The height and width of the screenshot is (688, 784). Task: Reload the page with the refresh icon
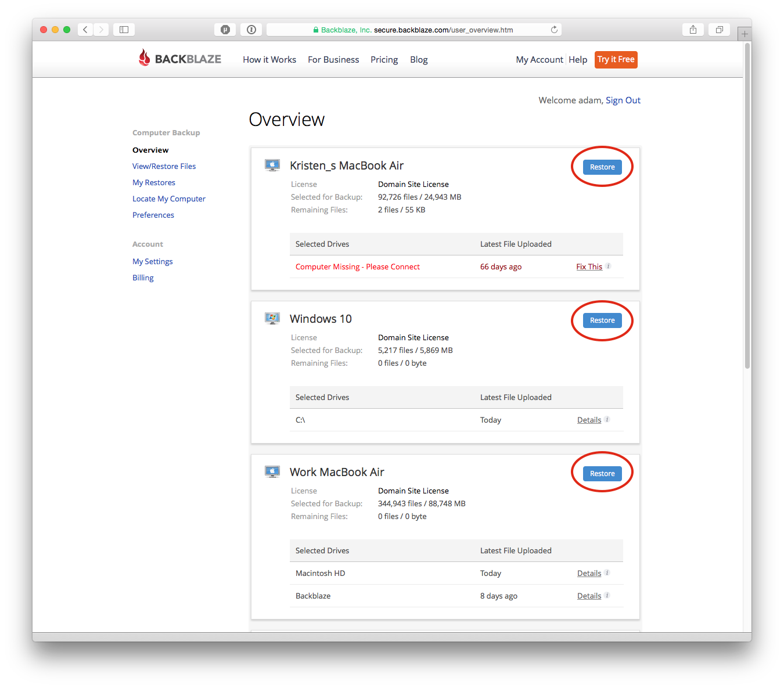pos(554,30)
